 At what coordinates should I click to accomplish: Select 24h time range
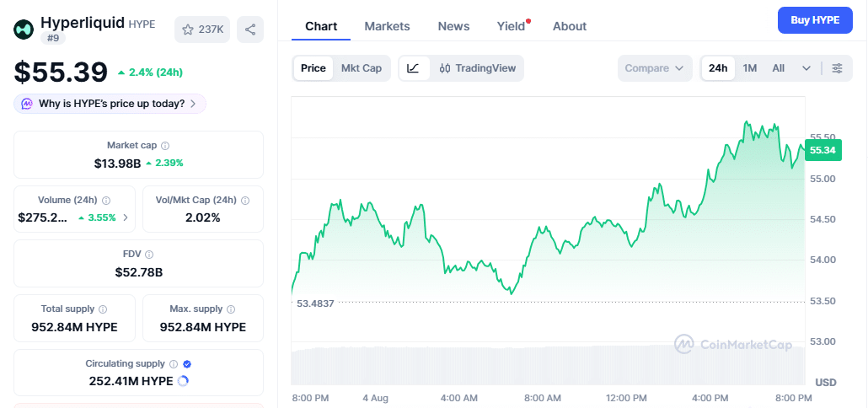pos(718,68)
